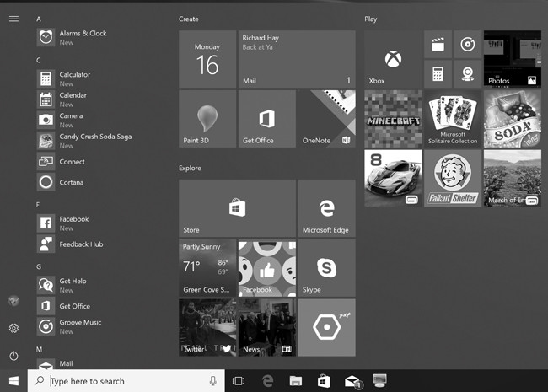Open Mail entry in the app list
This screenshot has height=392, width=548.
(83, 363)
